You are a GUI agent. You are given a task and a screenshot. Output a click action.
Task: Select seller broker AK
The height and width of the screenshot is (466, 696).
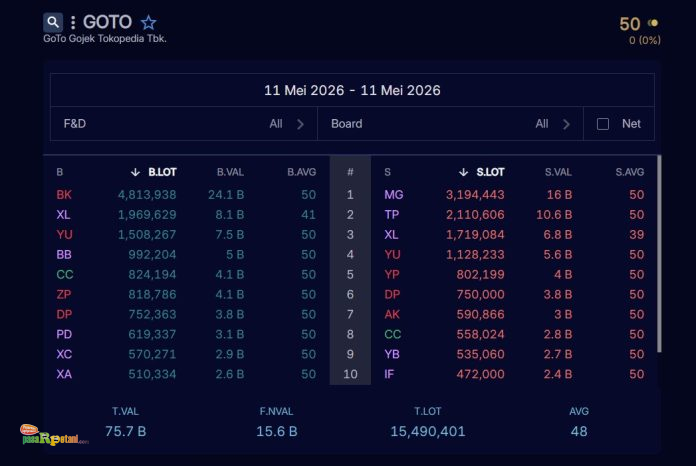(392, 315)
